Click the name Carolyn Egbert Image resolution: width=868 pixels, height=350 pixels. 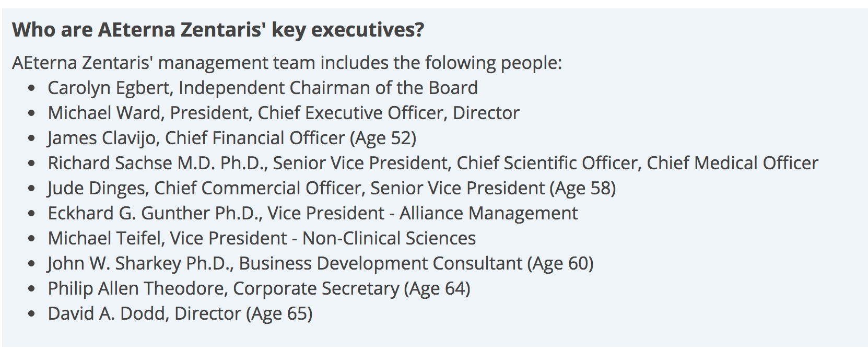[x=110, y=88]
